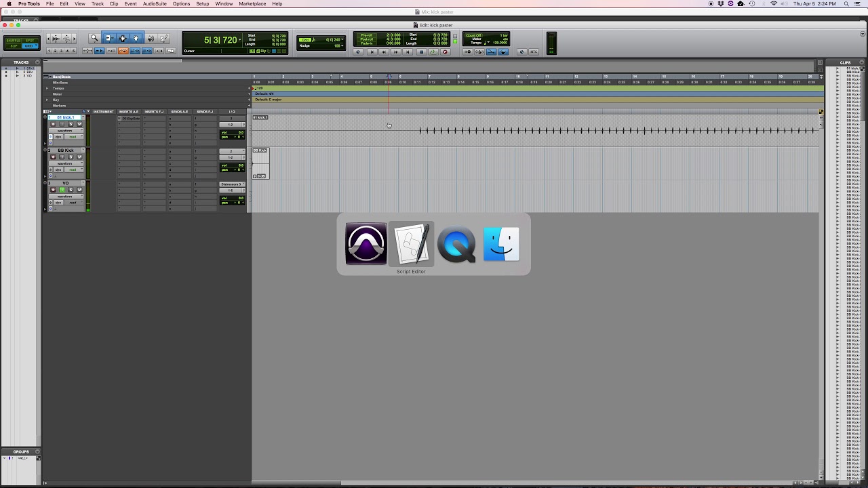This screenshot has height=488, width=868.
Task: Enable Shuffle edit mode
Action: [x=13, y=41]
